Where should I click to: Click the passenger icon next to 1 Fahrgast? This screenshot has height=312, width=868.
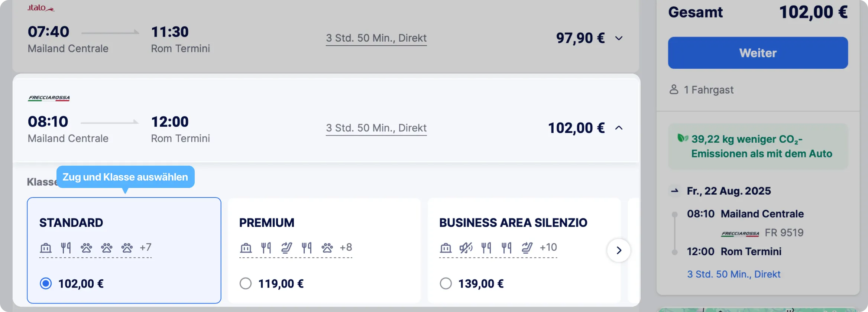pos(674,90)
